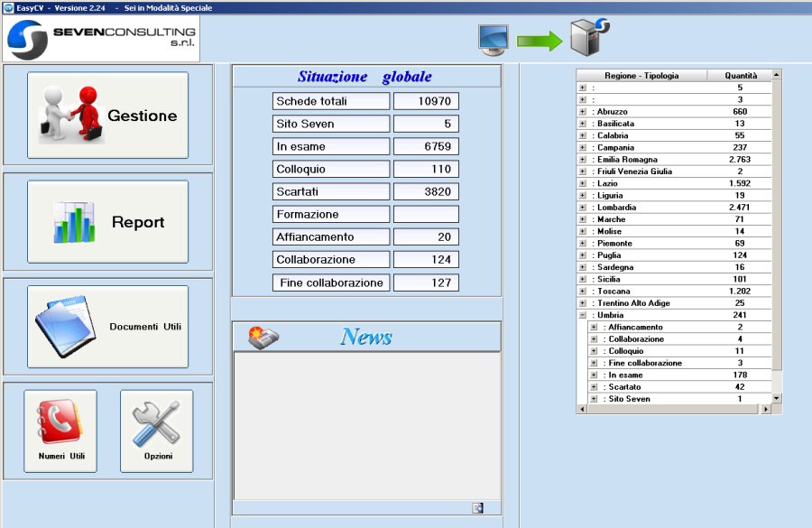
Task: Click the EasyCV title bar app icon
Action: (x=8, y=8)
